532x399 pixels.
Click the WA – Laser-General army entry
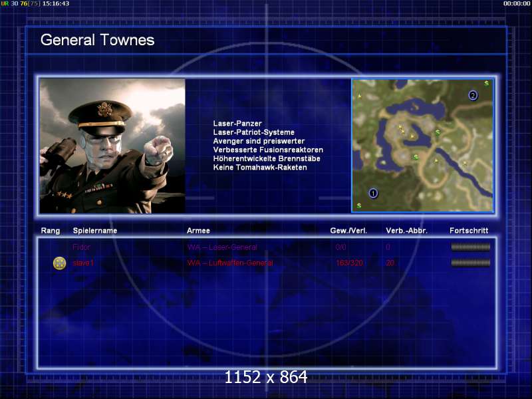[x=222, y=247]
